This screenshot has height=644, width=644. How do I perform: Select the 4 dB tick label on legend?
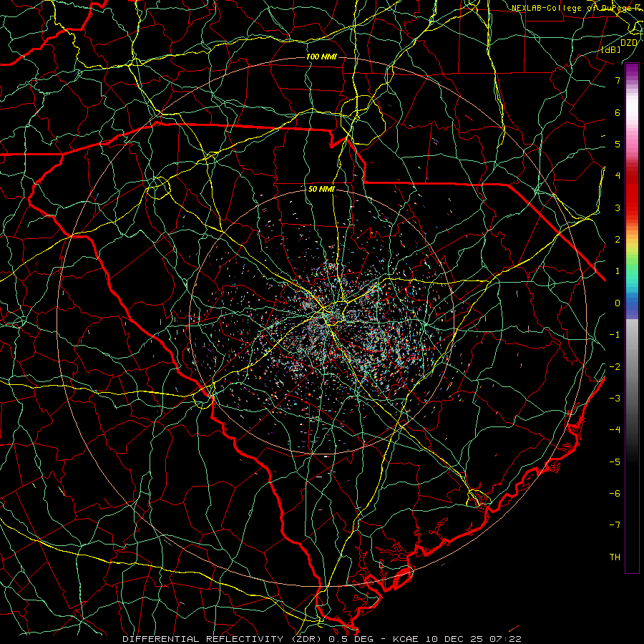coord(618,176)
